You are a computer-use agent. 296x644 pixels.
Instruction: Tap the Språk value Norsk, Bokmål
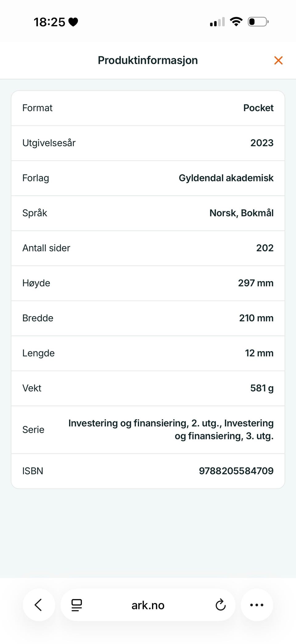(x=241, y=213)
